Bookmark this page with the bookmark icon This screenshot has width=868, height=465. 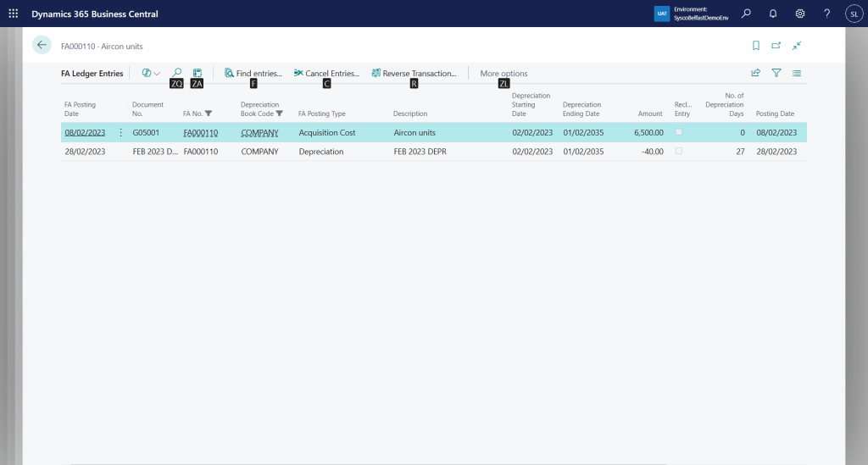(755, 46)
